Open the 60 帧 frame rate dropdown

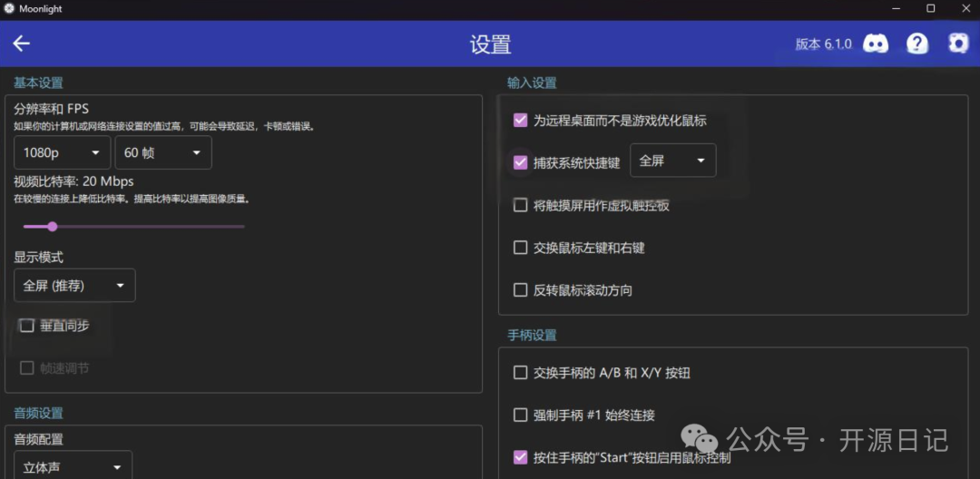(163, 152)
